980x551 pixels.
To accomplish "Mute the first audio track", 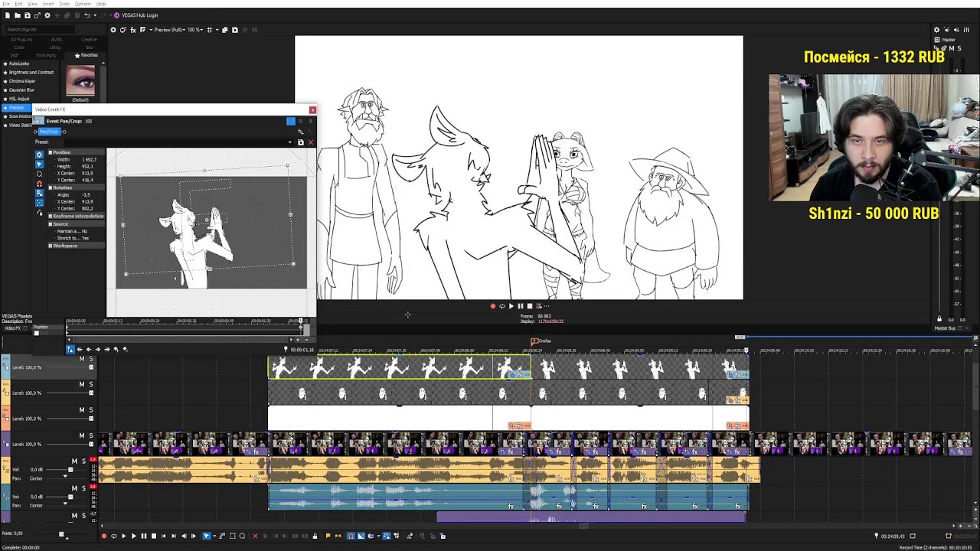I will point(74,461).
